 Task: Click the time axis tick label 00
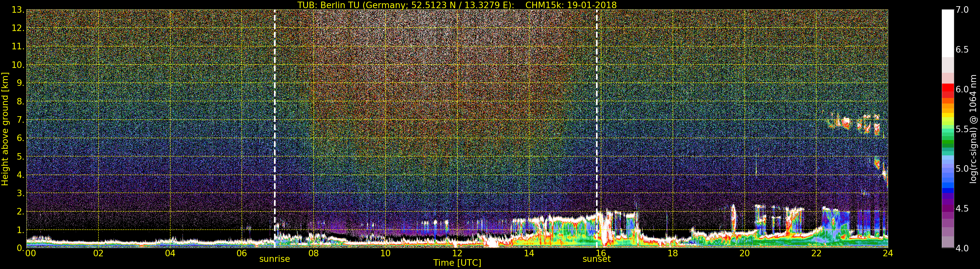click(30, 253)
